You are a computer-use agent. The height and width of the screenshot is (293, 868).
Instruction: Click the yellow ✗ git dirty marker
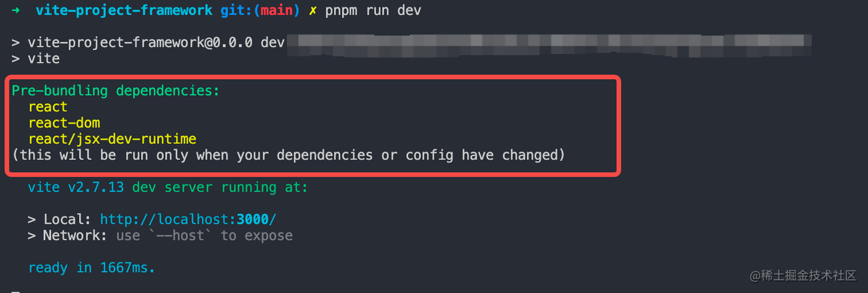(x=313, y=11)
